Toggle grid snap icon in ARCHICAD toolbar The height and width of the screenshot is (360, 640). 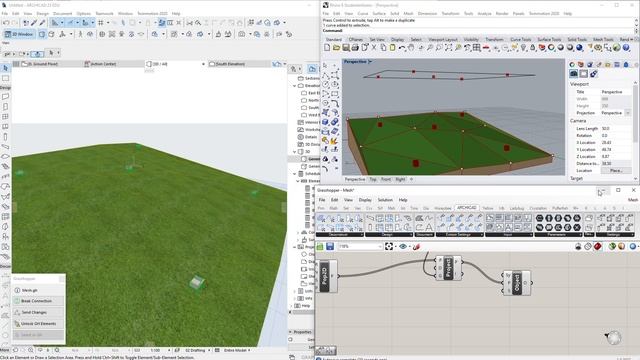click(101, 23)
